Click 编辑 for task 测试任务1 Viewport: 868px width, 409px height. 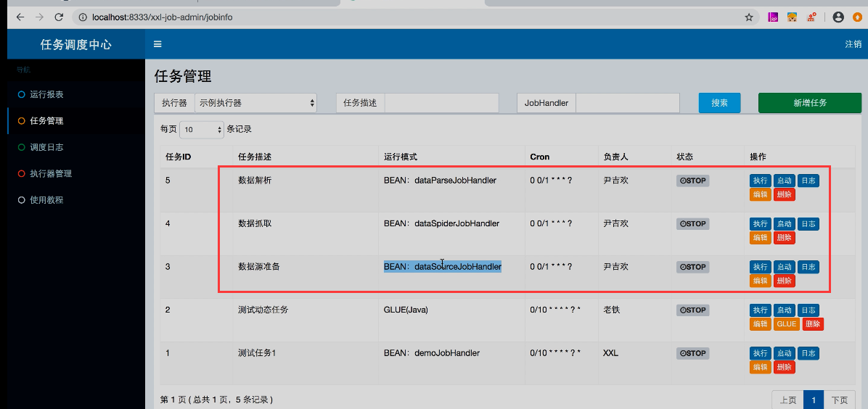click(x=760, y=367)
